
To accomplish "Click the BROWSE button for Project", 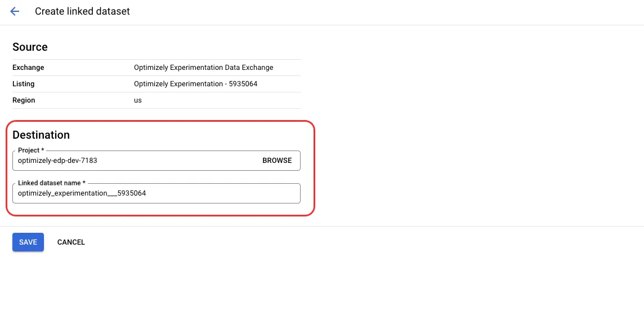I will tap(277, 161).
